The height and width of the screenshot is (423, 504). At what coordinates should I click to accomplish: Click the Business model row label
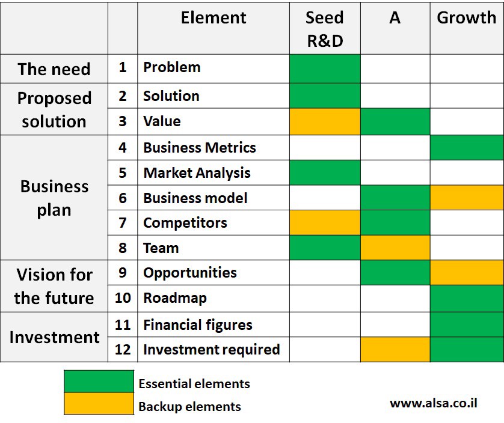click(x=195, y=198)
